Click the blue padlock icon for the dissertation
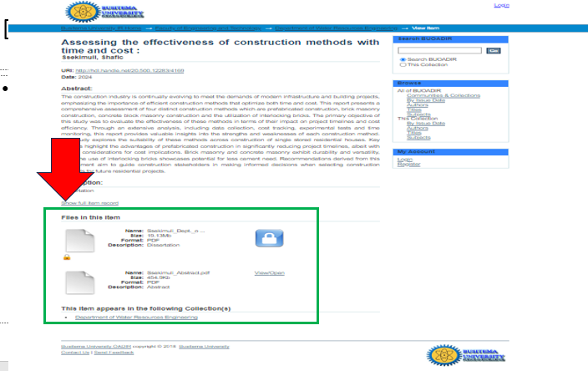Screen dimensions: 588x371 click(x=268, y=238)
